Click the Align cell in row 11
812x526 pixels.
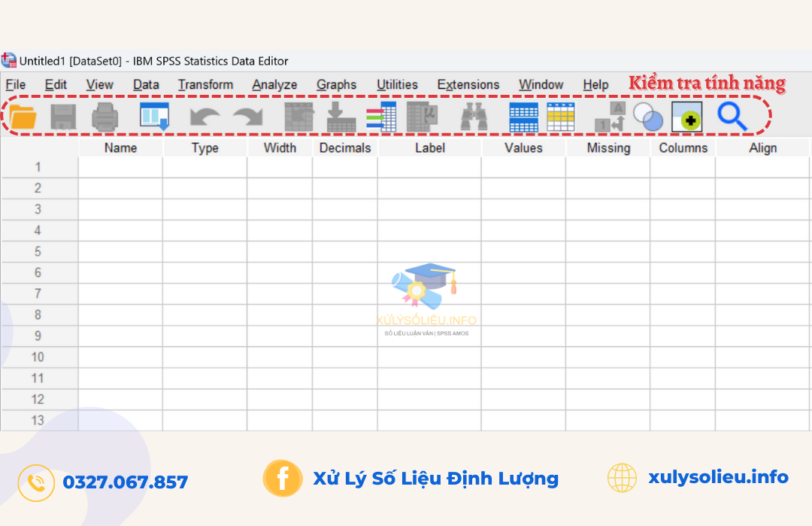(x=762, y=379)
